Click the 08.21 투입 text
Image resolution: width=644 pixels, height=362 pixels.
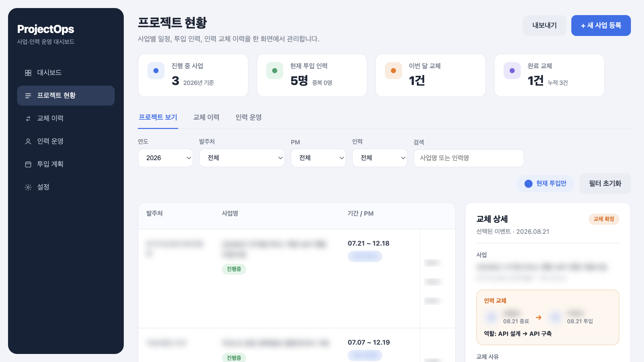coord(580,321)
